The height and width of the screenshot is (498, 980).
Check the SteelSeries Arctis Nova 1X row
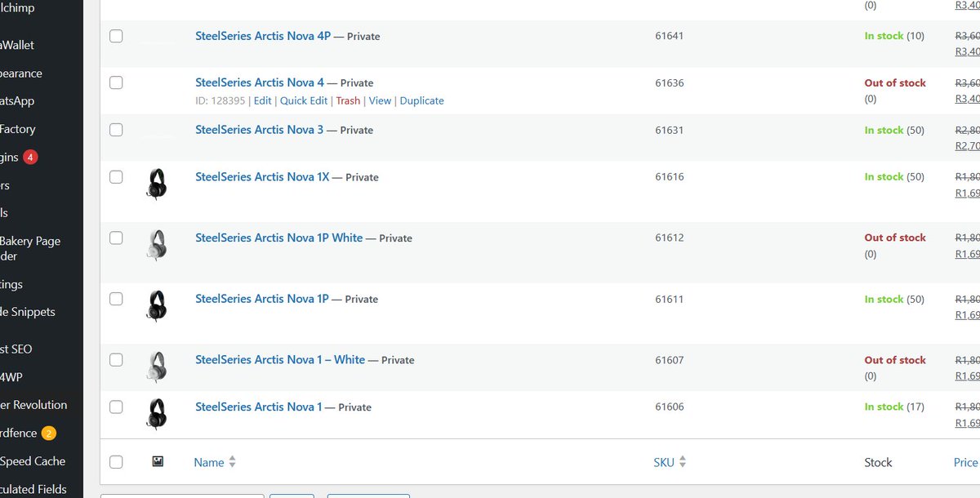click(x=116, y=176)
